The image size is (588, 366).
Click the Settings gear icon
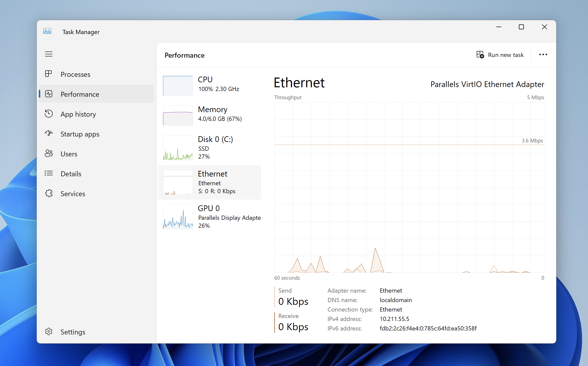pos(49,332)
